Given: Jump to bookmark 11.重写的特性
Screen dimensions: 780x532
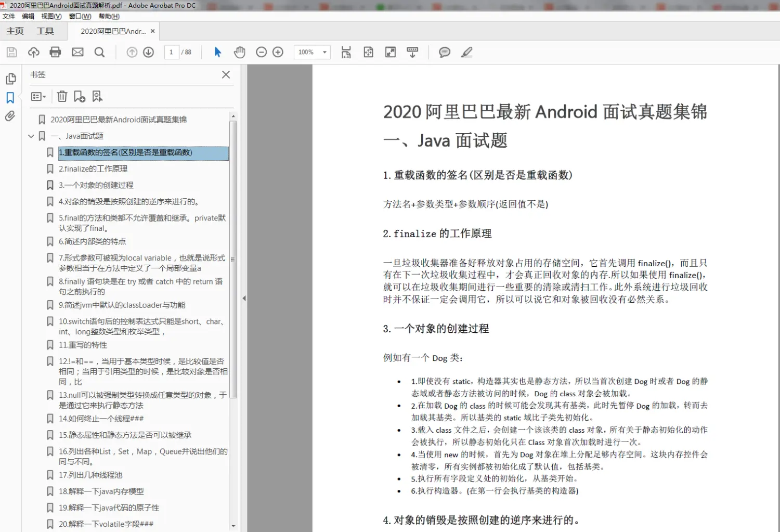Looking at the screenshot, I should (83, 345).
